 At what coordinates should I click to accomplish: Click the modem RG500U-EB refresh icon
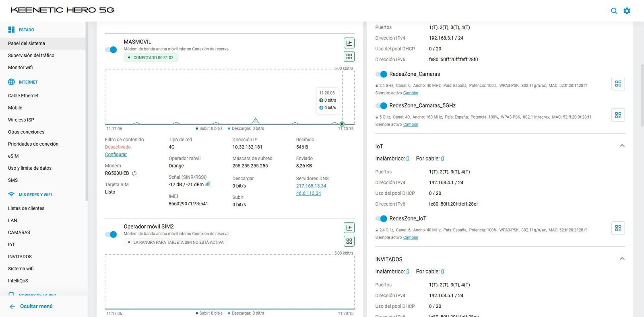134,173
